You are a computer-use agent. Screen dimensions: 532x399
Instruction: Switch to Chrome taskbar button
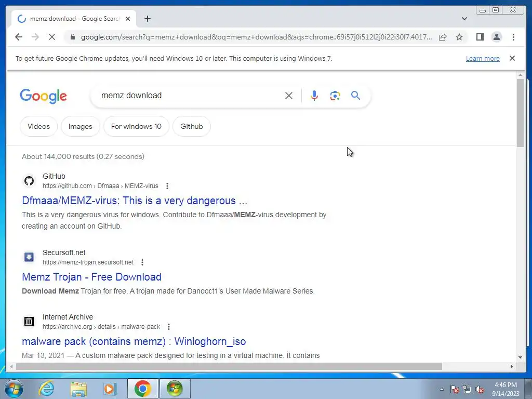[x=142, y=389]
